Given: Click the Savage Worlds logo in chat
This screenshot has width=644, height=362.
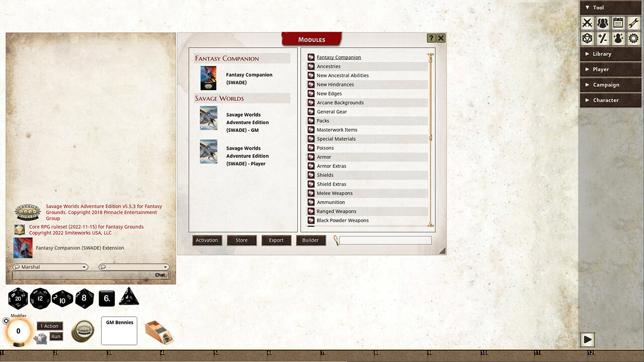Looking at the screenshot, I should pyautogui.click(x=28, y=212).
